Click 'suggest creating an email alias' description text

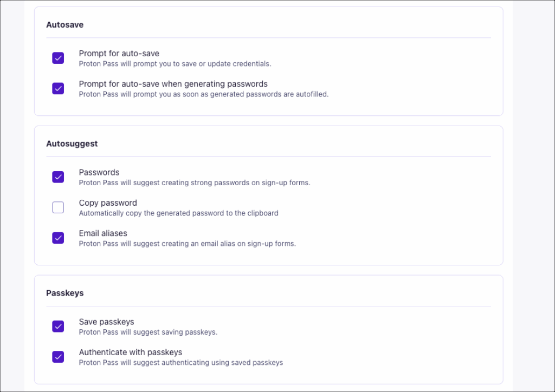(187, 244)
